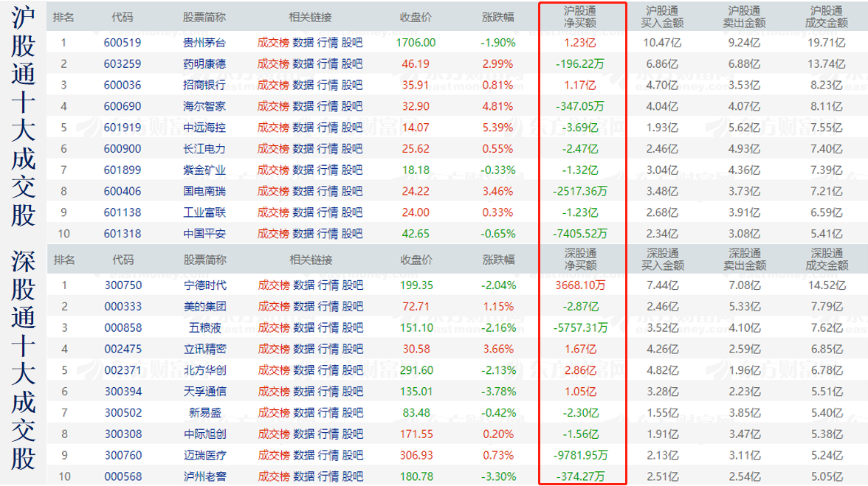Open stock code 600519 link

(x=123, y=43)
